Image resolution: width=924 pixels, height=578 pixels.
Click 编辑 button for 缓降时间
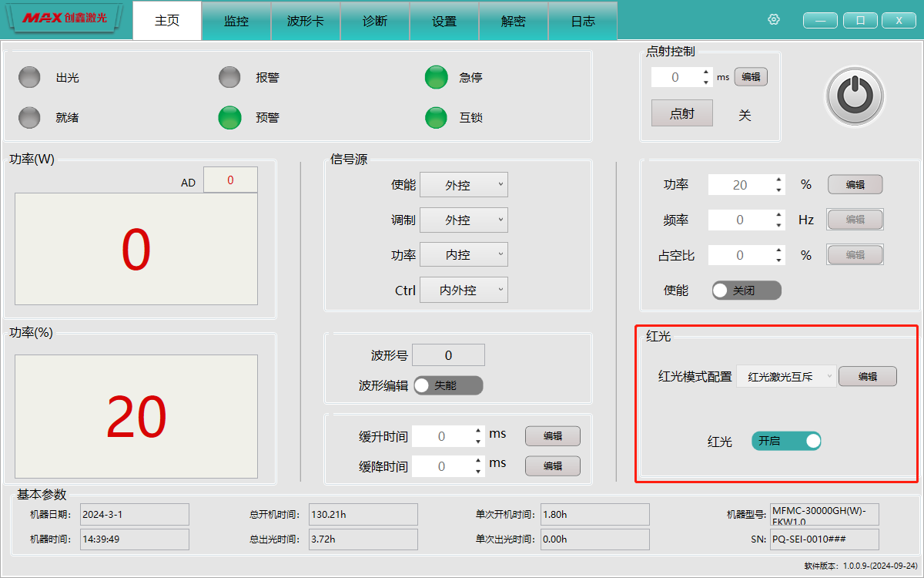553,465
